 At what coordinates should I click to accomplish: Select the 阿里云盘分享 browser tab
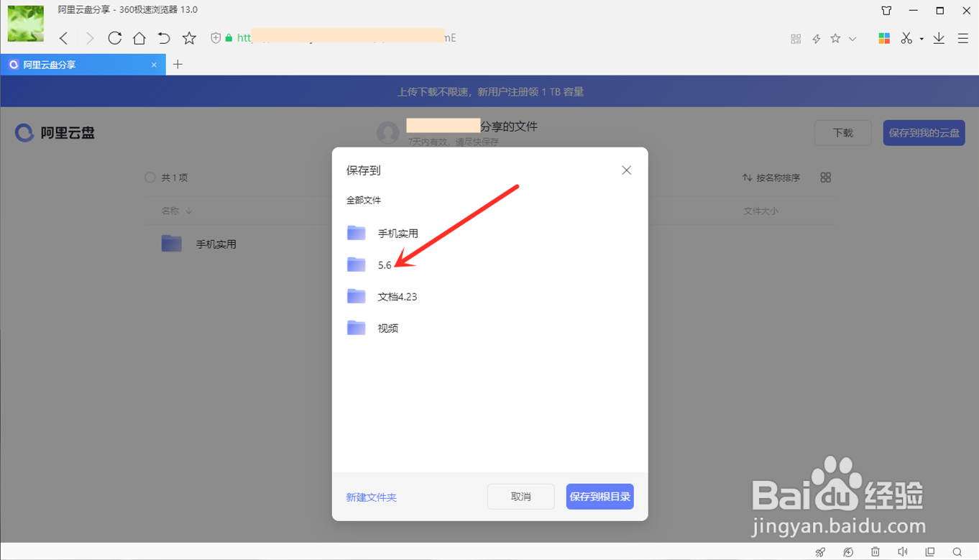coord(83,65)
